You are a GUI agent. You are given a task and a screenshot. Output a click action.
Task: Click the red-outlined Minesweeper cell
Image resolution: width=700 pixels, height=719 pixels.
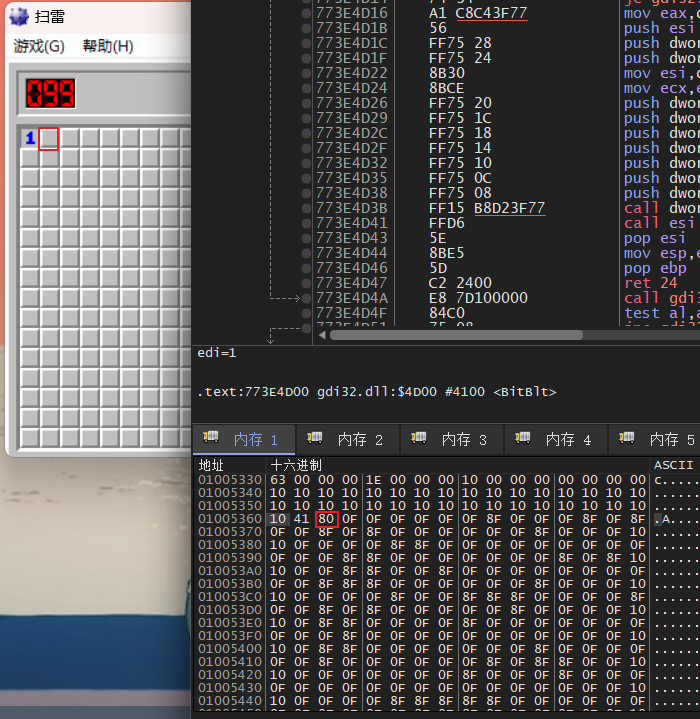(49, 138)
